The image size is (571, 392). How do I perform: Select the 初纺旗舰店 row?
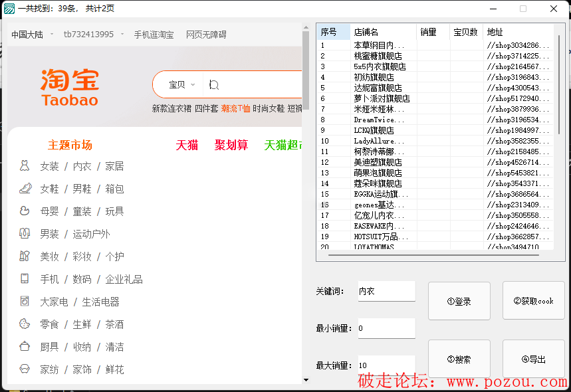(x=435, y=77)
